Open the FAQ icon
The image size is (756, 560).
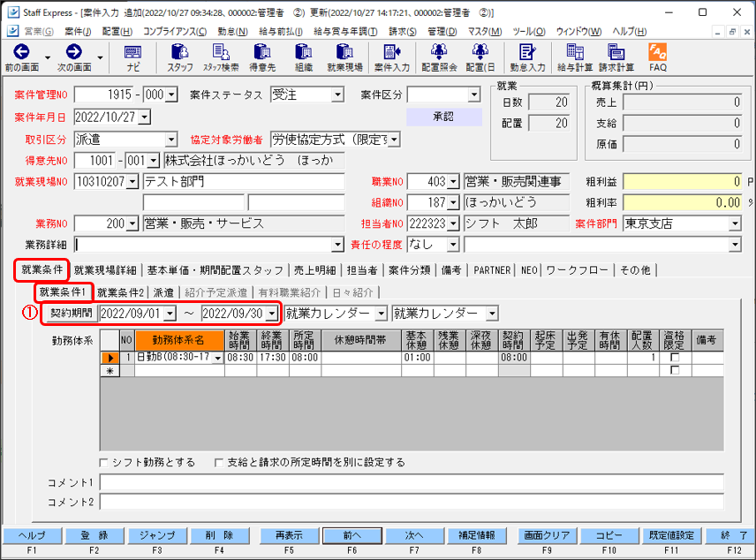pos(658,58)
